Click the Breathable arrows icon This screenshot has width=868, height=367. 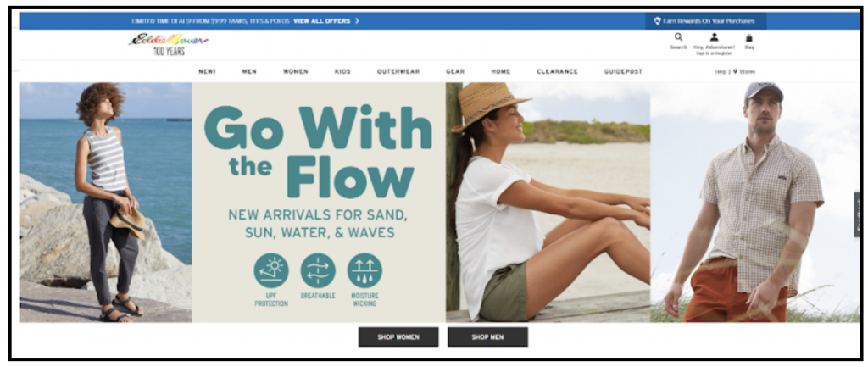pyautogui.click(x=318, y=270)
